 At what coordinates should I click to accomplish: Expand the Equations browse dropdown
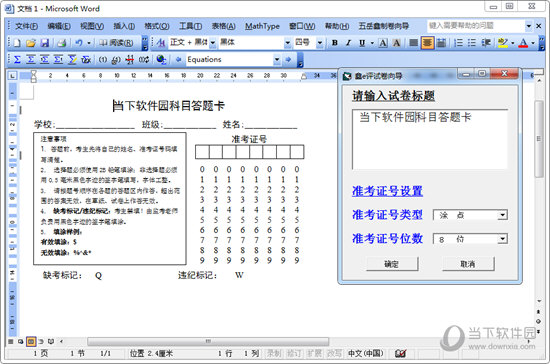277,60
